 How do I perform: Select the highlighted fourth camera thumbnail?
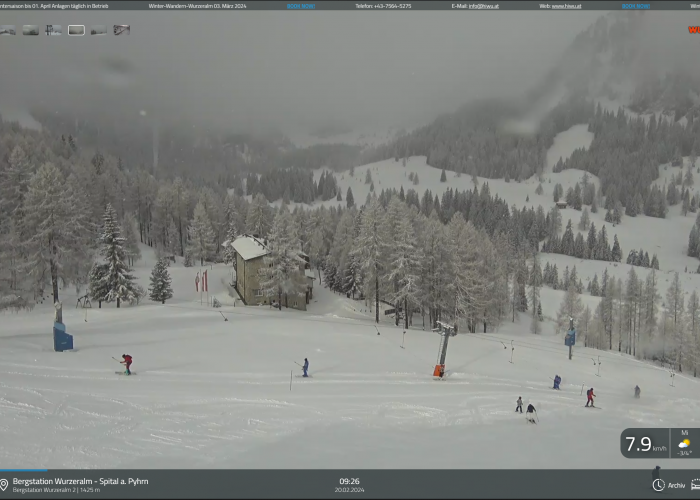[x=76, y=30]
